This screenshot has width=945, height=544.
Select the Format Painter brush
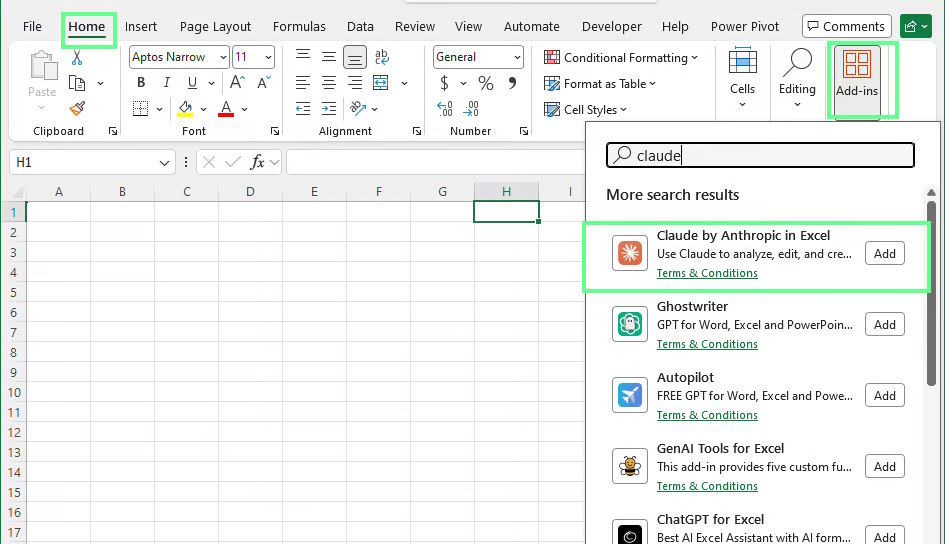point(77,108)
